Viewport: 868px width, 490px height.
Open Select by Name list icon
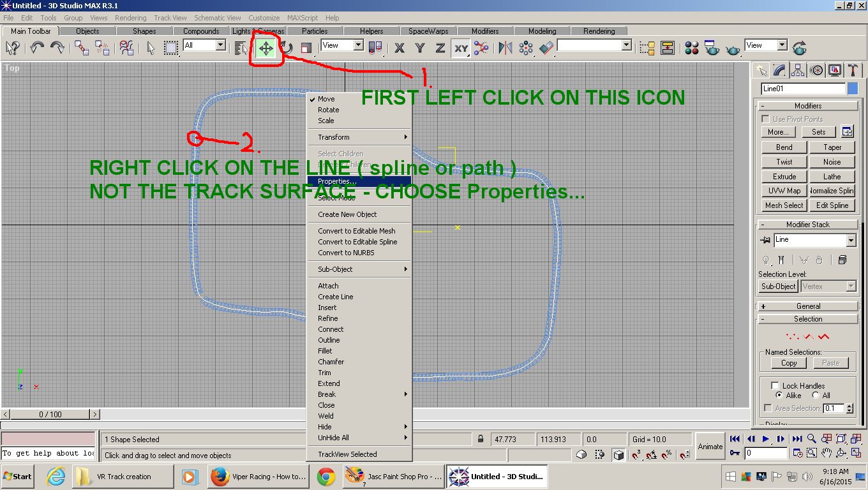click(x=241, y=48)
